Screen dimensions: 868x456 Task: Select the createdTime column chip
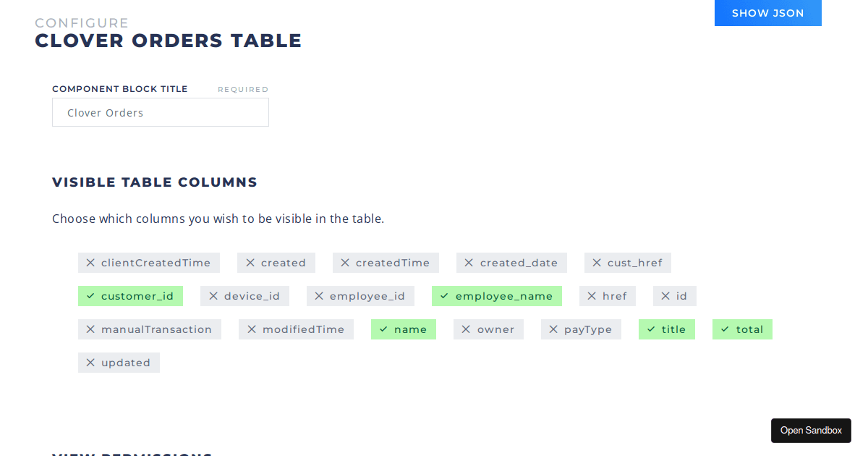pyautogui.click(x=386, y=263)
